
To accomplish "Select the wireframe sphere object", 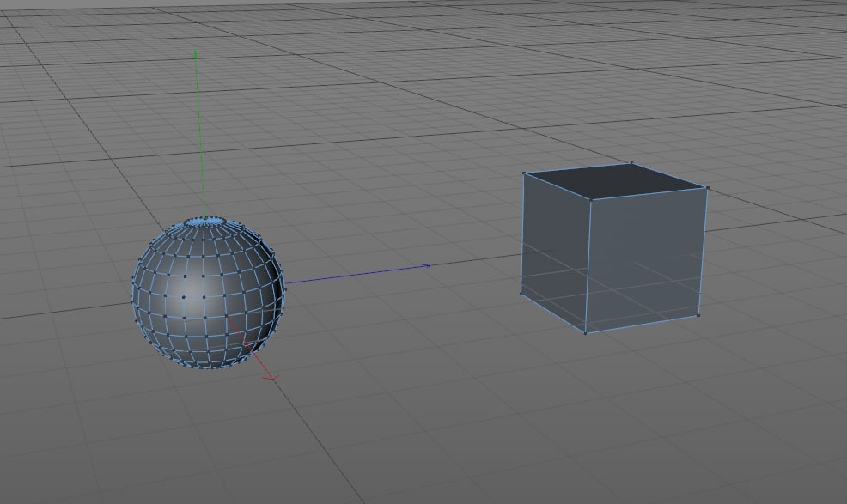I will pos(209,293).
